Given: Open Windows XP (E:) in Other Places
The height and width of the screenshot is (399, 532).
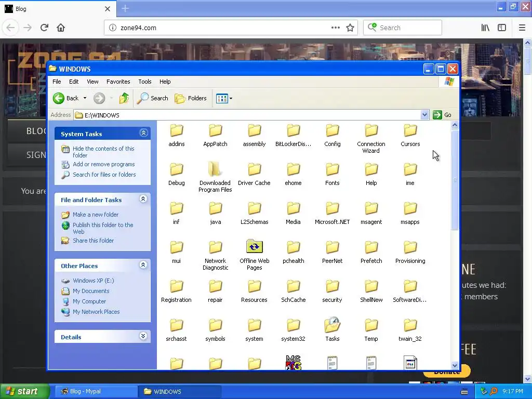Looking at the screenshot, I should point(94,281).
